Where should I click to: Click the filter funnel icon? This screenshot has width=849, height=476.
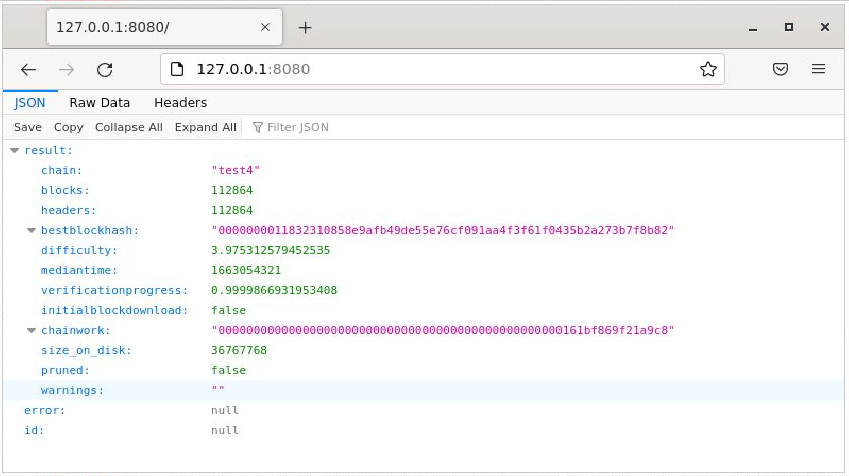pyautogui.click(x=258, y=127)
